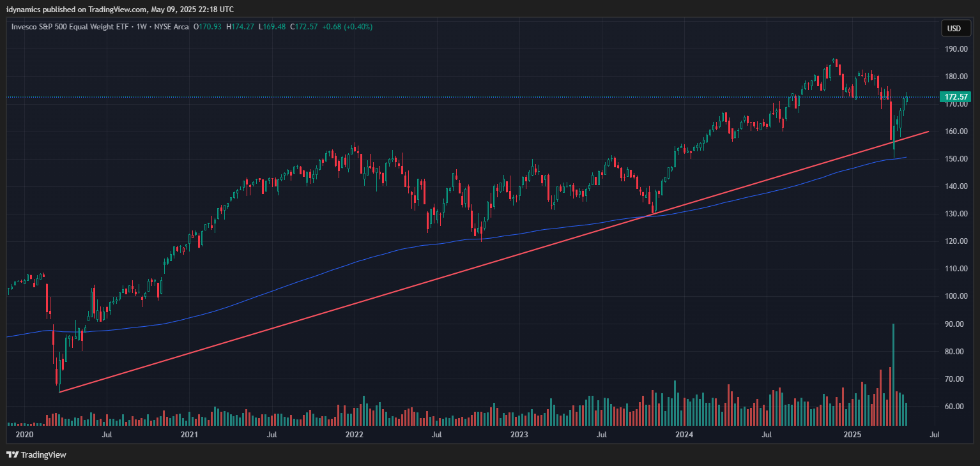Click the 120.00 price axis label
Image resolution: width=980 pixels, height=466 pixels.
coord(956,241)
